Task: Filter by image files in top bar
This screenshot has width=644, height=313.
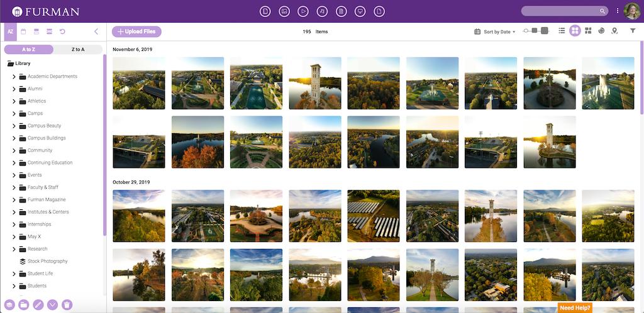Action: coord(284,11)
